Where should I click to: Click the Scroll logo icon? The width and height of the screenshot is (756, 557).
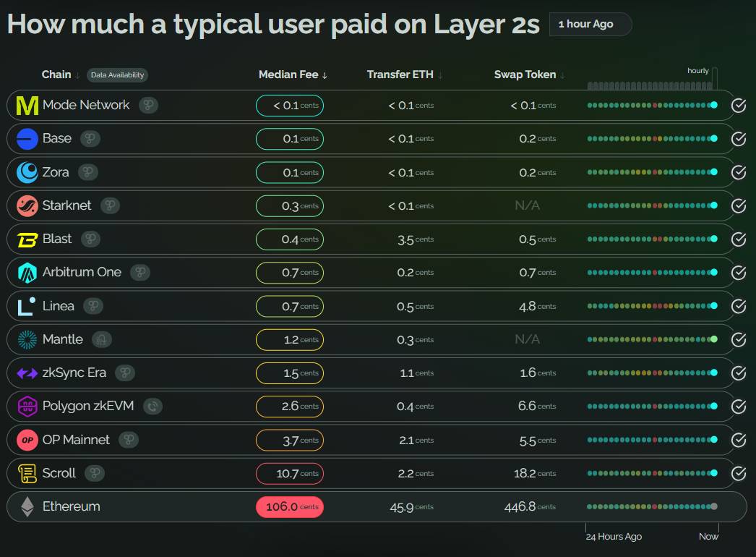click(x=27, y=474)
